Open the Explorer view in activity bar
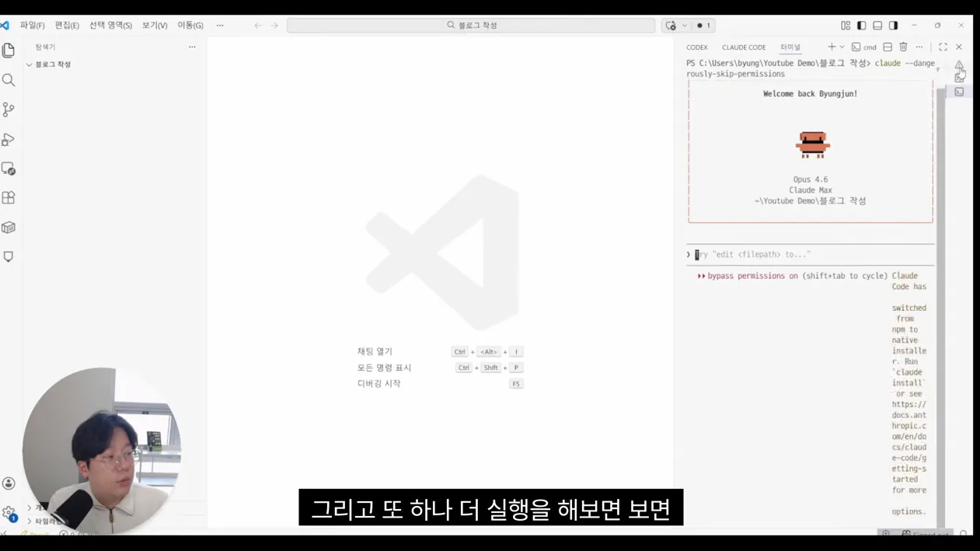The width and height of the screenshot is (980, 551). coord(9,51)
